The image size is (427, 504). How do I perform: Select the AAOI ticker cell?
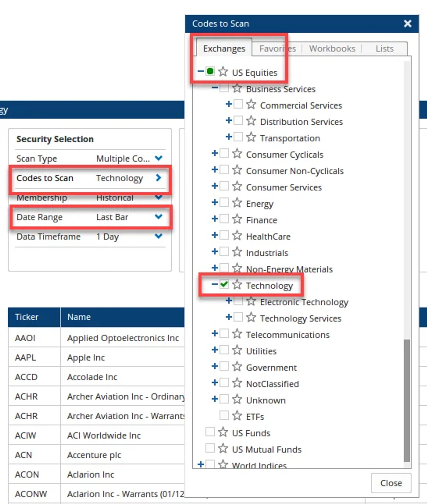click(x=34, y=338)
